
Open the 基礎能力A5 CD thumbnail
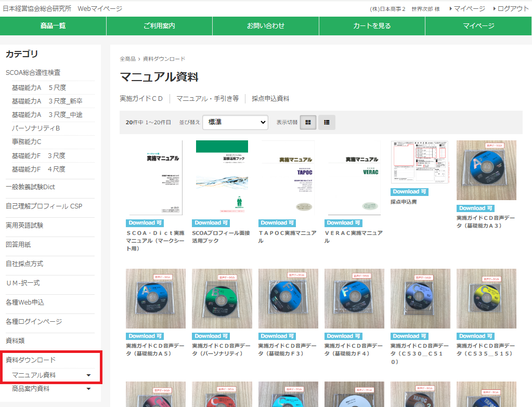[x=155, y=298]
